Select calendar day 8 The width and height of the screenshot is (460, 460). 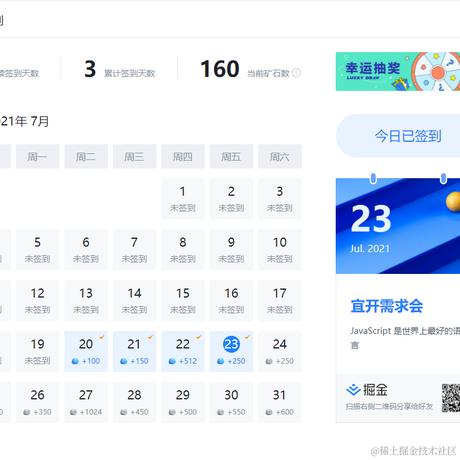coord(183,250)
